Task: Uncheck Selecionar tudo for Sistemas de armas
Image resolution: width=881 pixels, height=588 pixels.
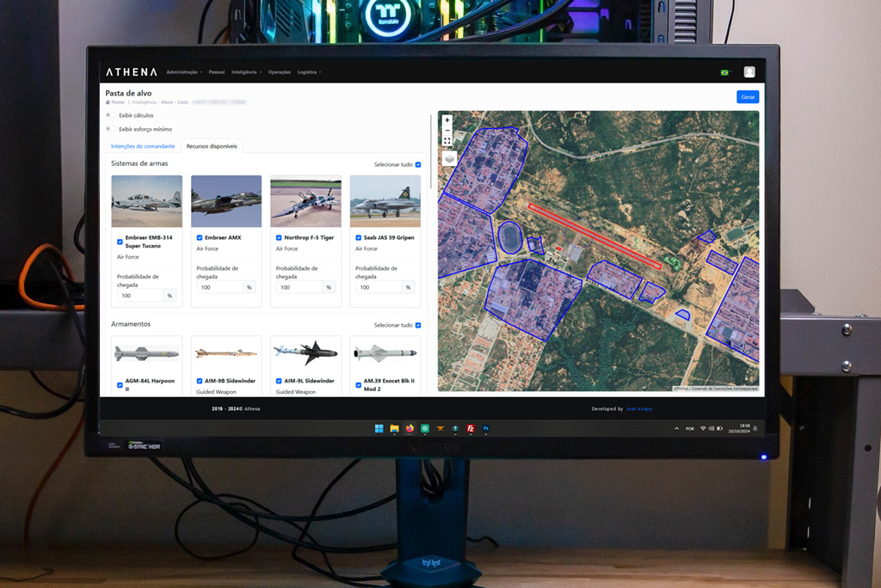Action: pyautogui.click(x=418, y=164)
